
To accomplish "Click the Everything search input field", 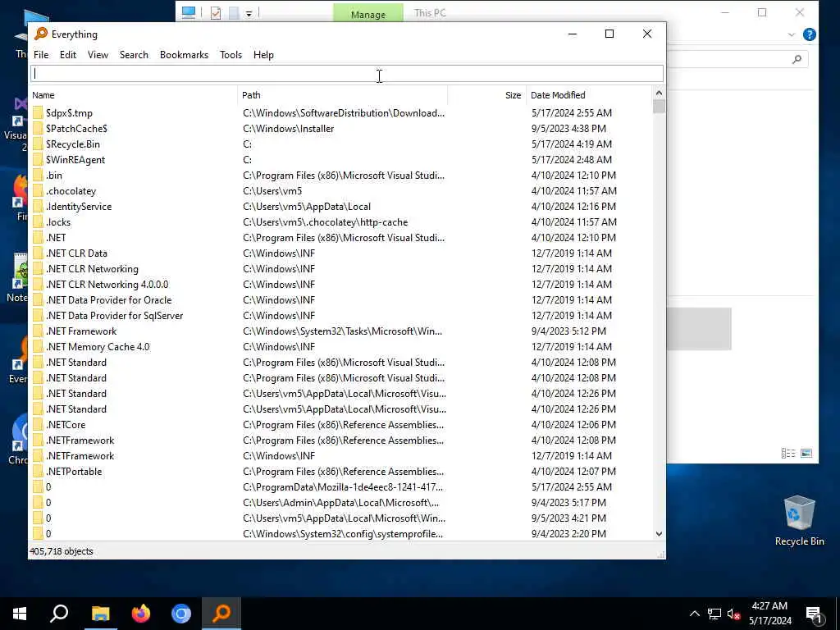I will coord(347,73).
